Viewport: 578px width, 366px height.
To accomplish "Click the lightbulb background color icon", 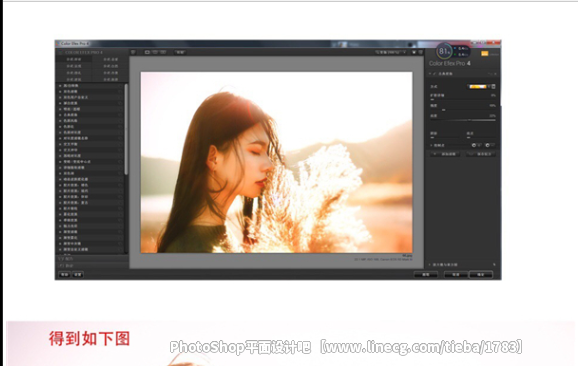I will 414,52.
